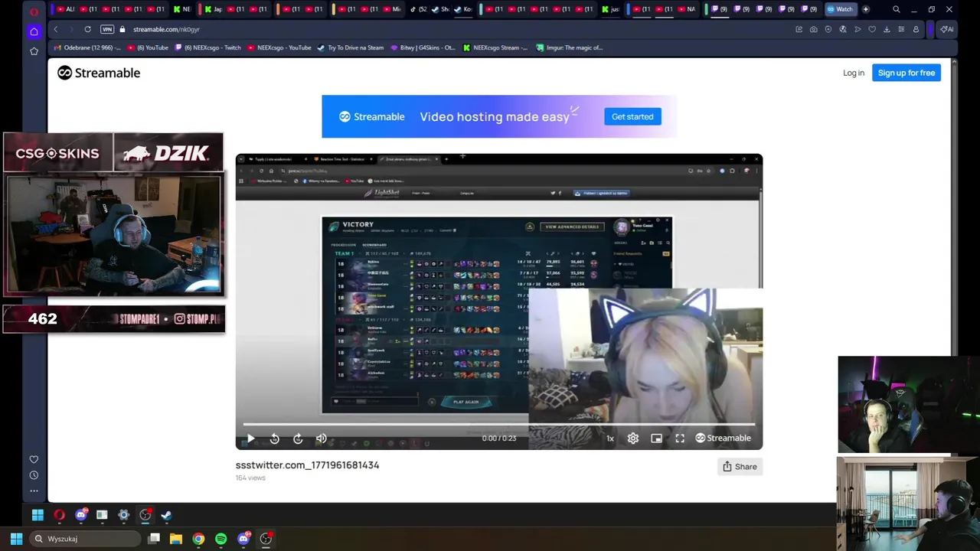Open the Opera AI assistant button
This screenshot has height=551, width=980.
(947, 29)
